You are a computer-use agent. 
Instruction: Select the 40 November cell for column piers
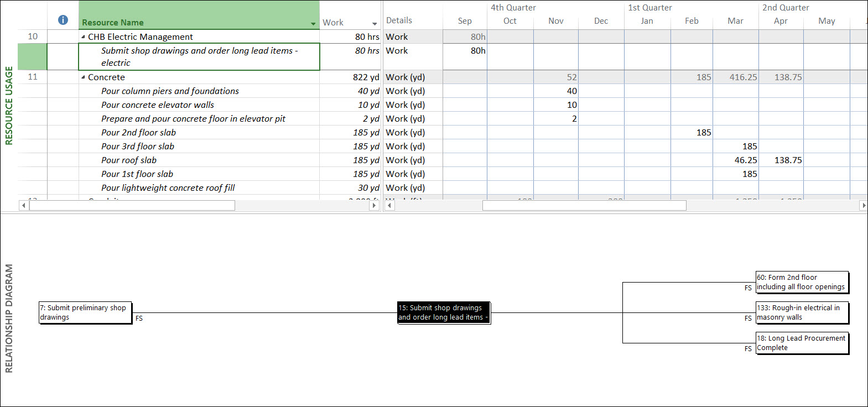tap(556, 91)
